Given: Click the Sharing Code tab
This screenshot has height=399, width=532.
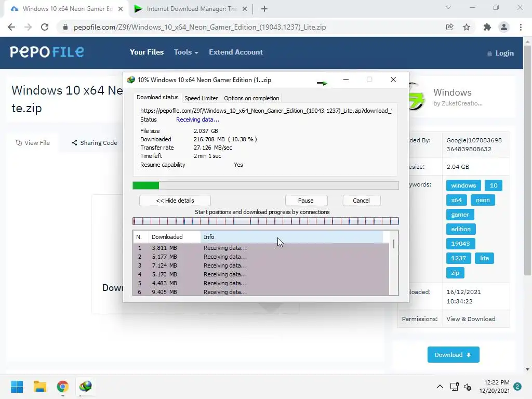Looking at the screenshot, I should (x=95, y=143).
